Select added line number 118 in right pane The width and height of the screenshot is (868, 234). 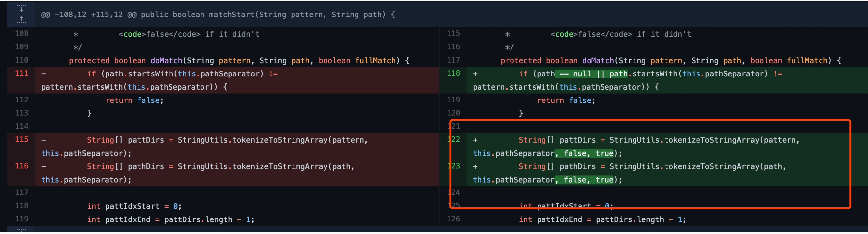click(453, 73)
